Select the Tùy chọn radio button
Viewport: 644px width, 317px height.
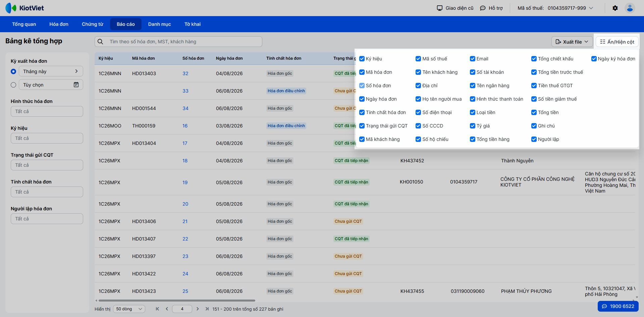[13, 85]
